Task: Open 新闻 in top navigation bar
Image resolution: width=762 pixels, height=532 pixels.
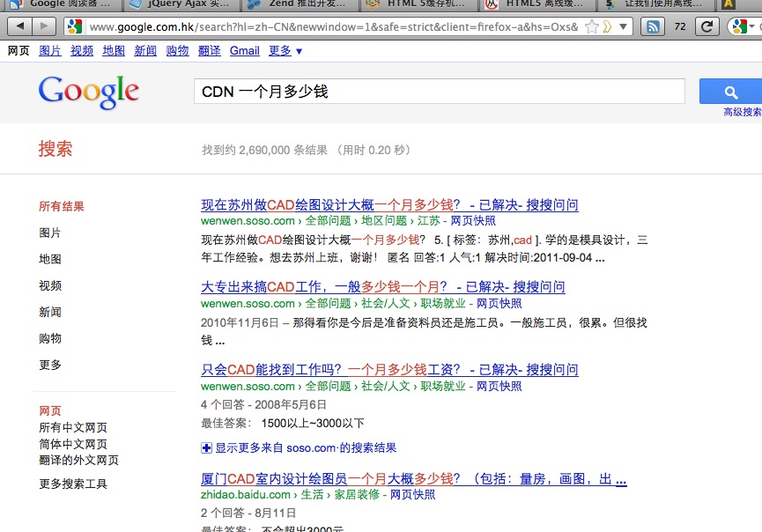Action: click(x=145, y=50)
